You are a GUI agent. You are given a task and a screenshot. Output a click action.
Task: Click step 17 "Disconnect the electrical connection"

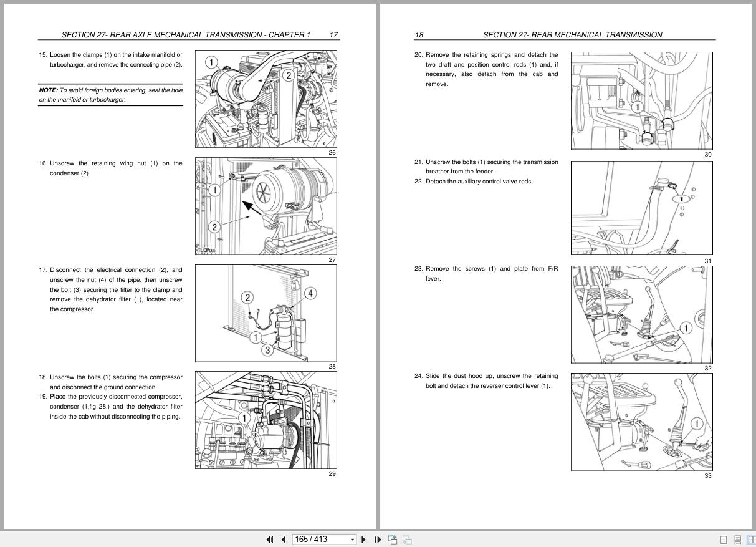click(110, 289)
